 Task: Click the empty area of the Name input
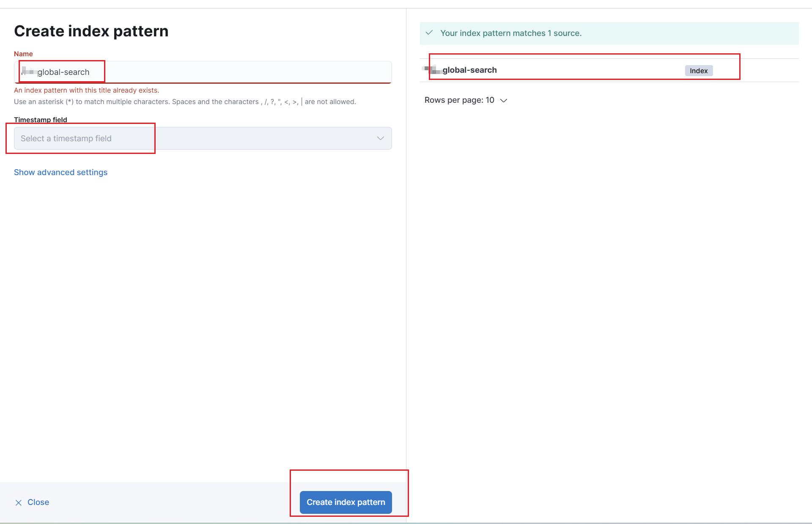click(254, 72)
